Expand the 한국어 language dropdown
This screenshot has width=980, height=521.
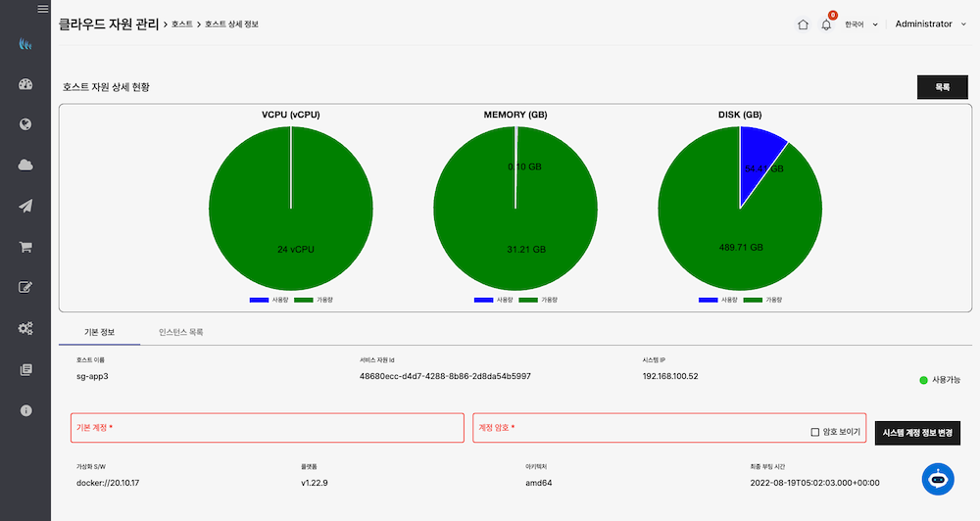pyautogui.click(x=860, y=24)
